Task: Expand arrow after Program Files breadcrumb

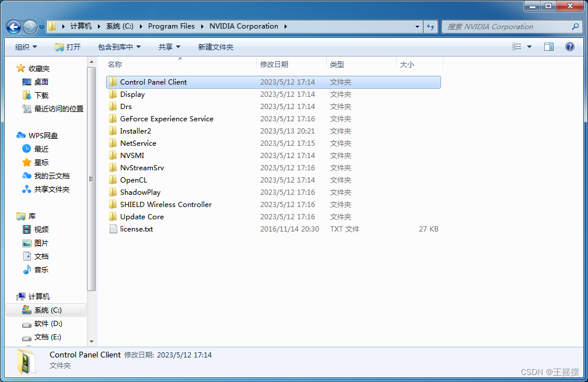Action: coord(202,26)
